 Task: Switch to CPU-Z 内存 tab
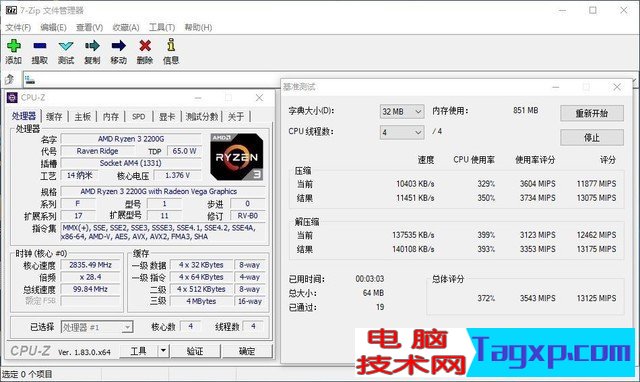[111, 117]
